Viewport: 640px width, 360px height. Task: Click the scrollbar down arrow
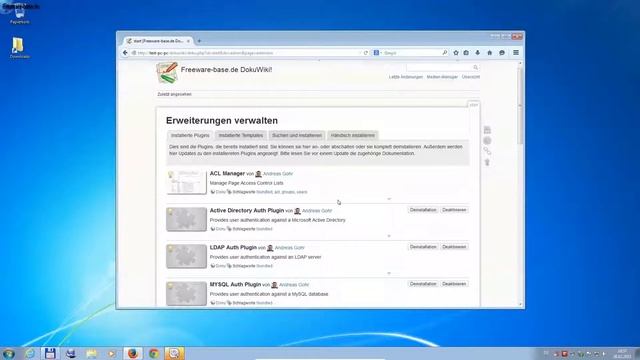pos(520,304)
